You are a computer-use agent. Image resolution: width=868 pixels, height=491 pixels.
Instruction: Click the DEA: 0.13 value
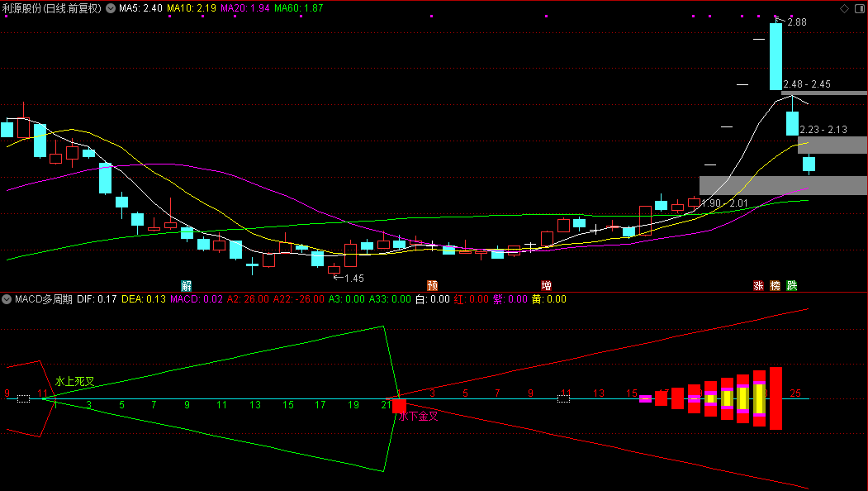(x=144, y=299)
